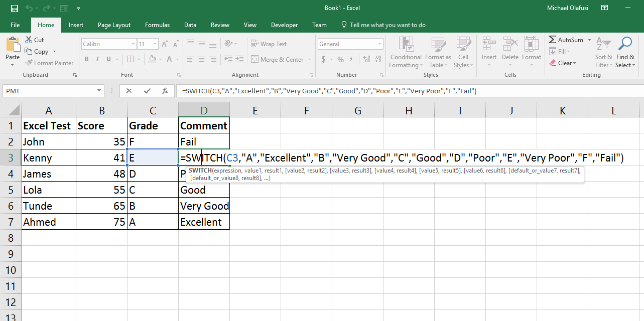Expand the Clear dropdown

click(x=575, y=63)
